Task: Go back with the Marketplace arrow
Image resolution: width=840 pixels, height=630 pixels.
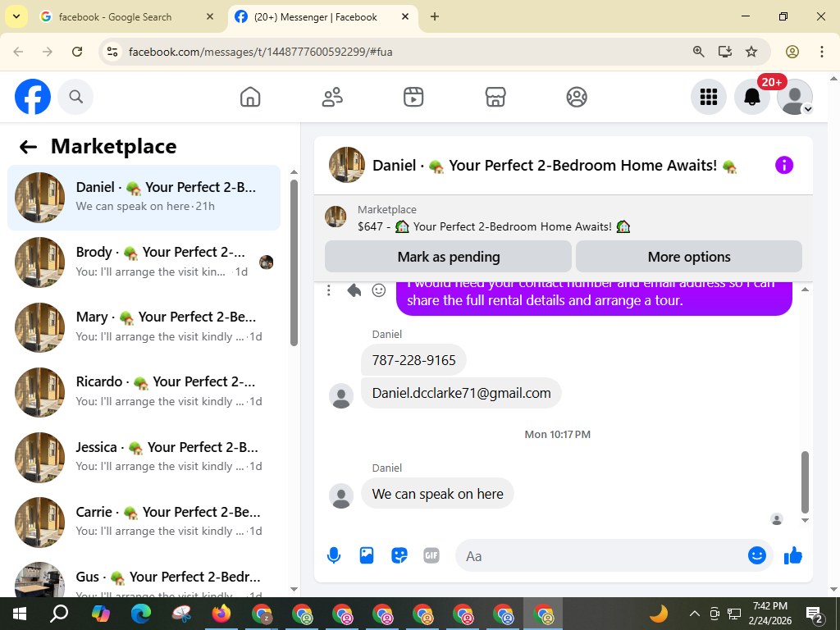Action: click(28, 147)
